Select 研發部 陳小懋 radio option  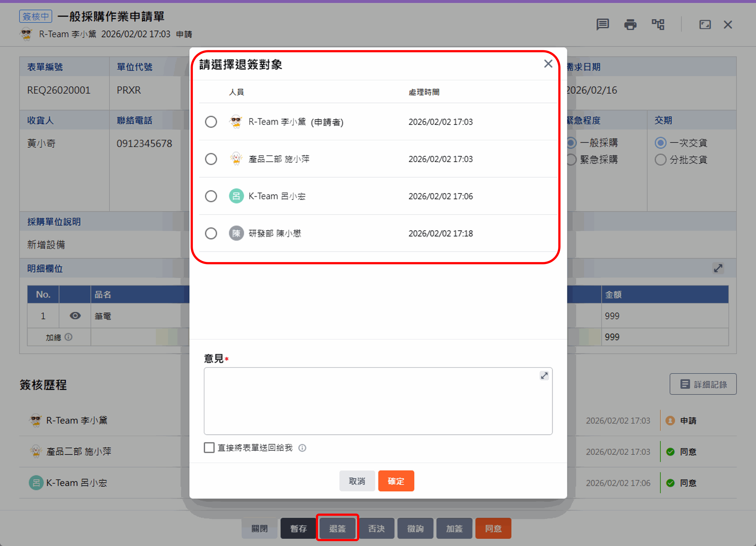click(x=211, y=233)
